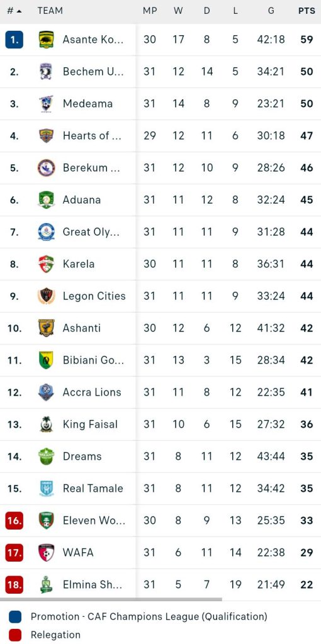The width and height of the screenshot is (321, 644).
Task: Click the Real Tamale team name
Action: click(x=93, y=488)
